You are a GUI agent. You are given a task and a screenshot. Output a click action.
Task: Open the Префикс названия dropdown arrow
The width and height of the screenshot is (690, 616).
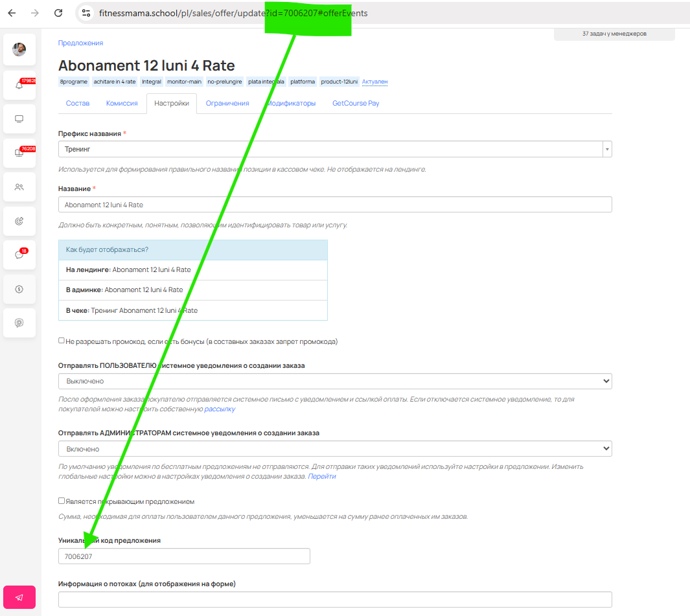point(607,149)
